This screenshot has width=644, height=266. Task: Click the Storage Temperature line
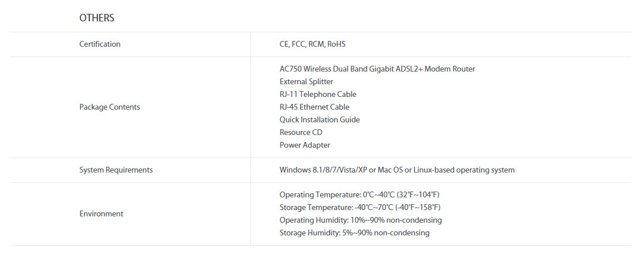coord(360,207)
